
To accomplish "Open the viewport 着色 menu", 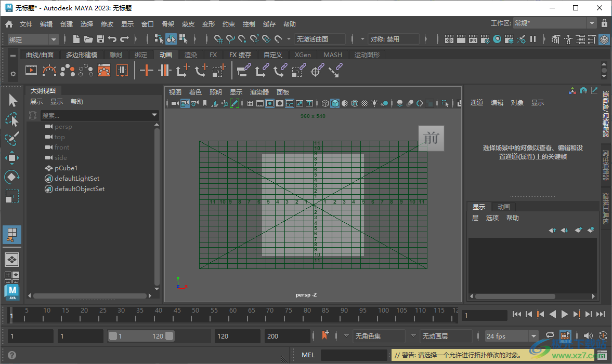I will (x=195, y=92).
